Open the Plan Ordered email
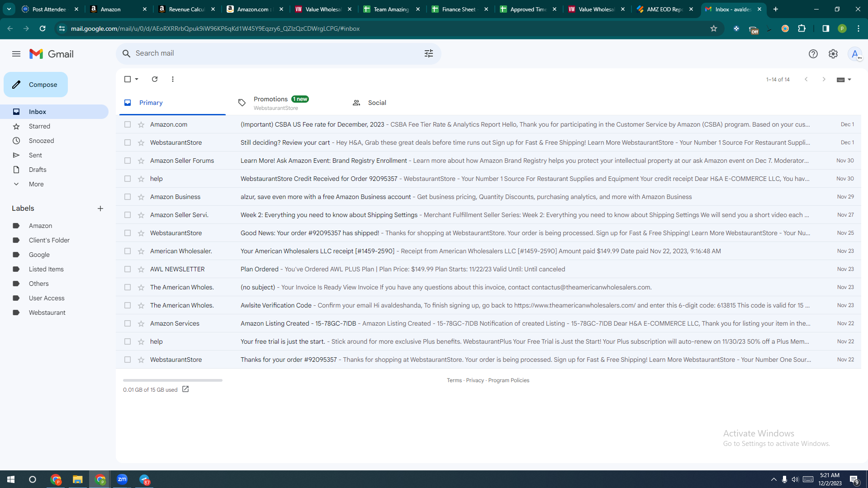This screenshot has width=868, height=488. tap(489, 269)
